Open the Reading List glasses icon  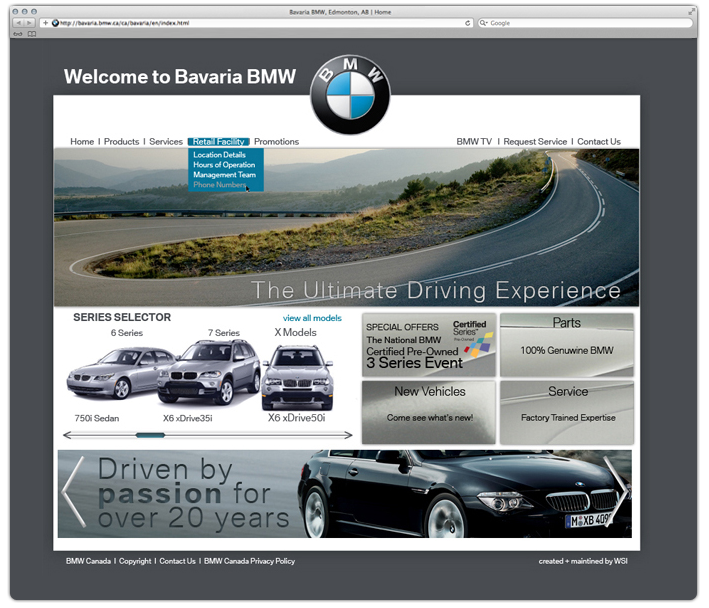[x=18, y=34]
